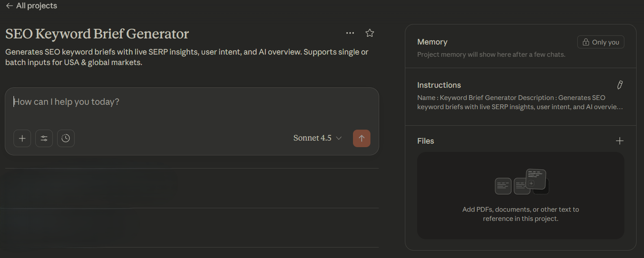Image resolution: width=644 pixels, height=258 pixels.
Task: Click the plus attachment button in chat box
Action: (22, 138)
